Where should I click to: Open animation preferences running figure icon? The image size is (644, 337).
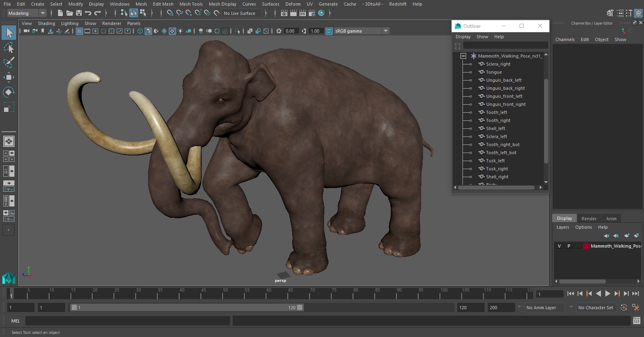tap(636, 308)
